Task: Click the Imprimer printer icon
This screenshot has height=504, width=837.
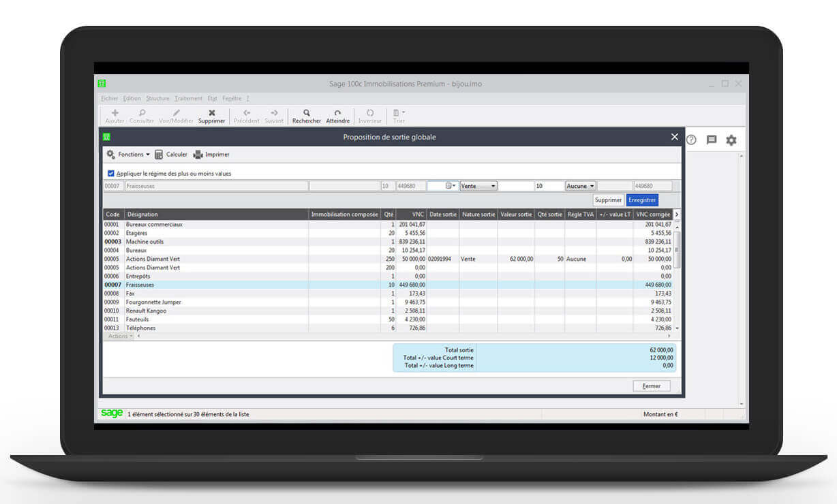Action: (198, 155)
